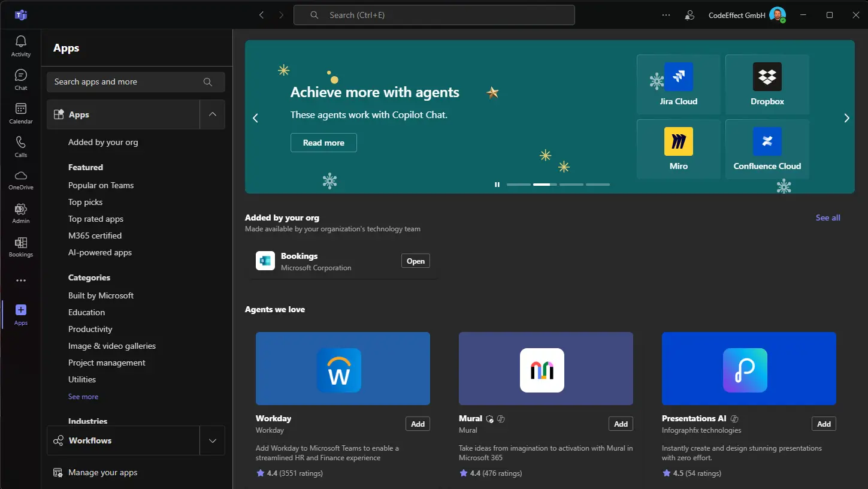Viewport: 868px width, 489px height.
Task: Advance the banner carousel to next slide
Action: [x=846, y=117]
